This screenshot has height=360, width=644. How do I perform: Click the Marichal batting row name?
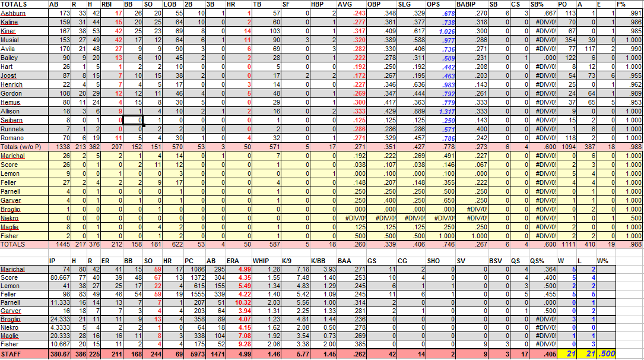pos(24,156)
